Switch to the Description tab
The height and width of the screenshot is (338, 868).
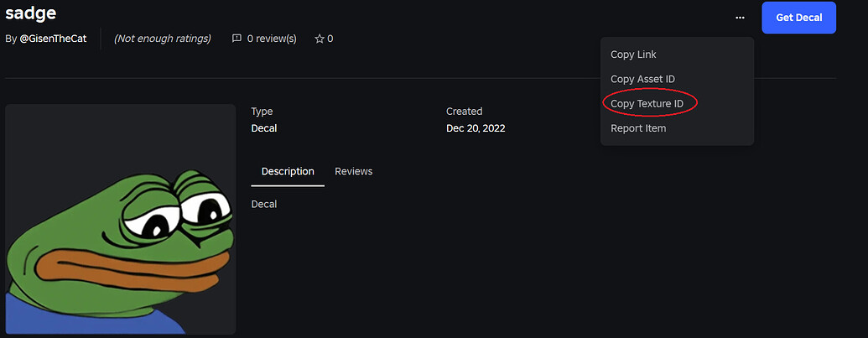288,171
